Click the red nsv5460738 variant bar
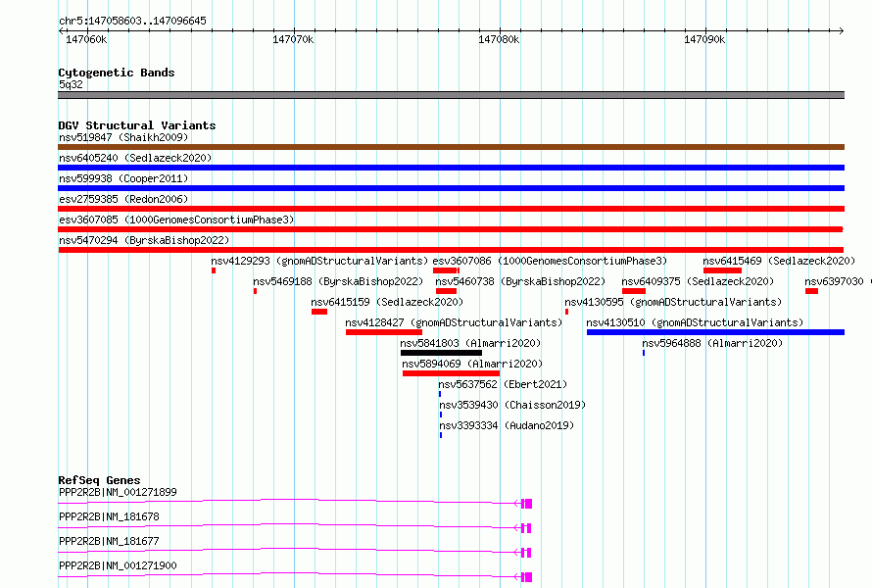Screen dimensions: 872x588 click(x=446, y=291)
